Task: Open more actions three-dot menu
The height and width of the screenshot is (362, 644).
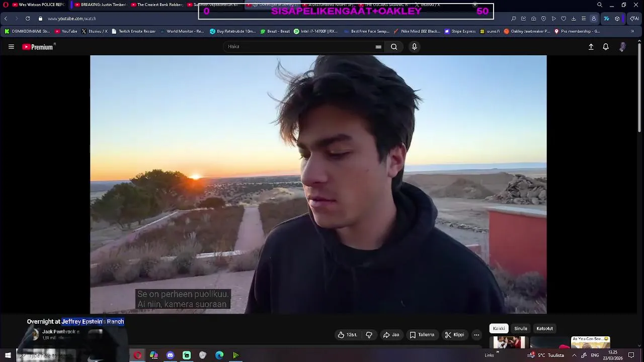Action: point(476,335)
